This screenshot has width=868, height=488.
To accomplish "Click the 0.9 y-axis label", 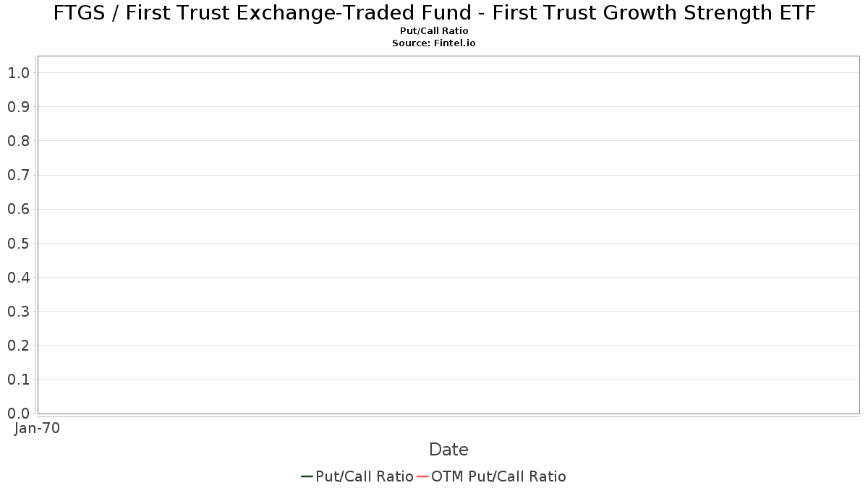I will pyautogui.click(x=18, y=107).
